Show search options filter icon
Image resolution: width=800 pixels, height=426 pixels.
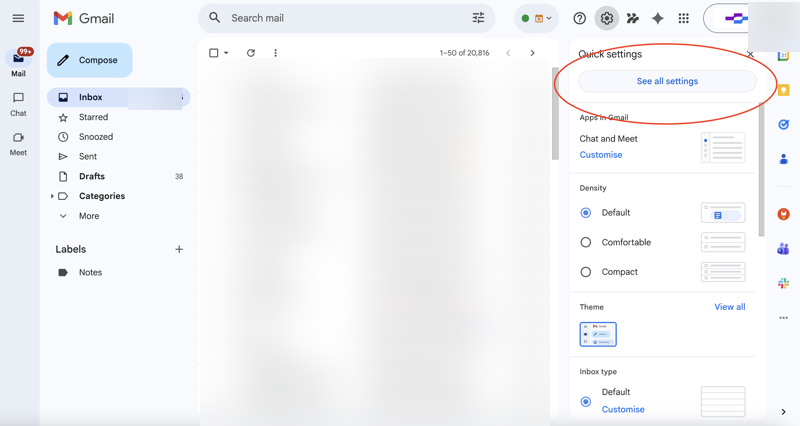[x=478, y=18]
